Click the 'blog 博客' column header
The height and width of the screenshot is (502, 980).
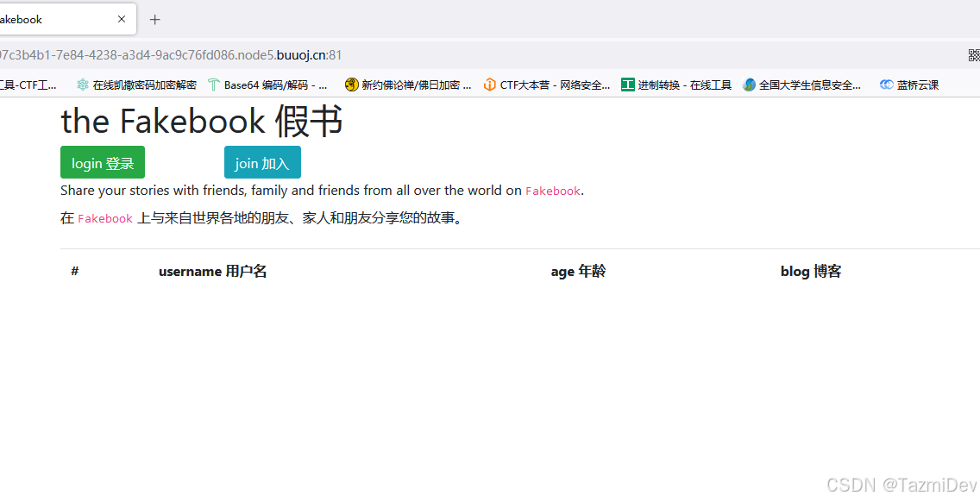click(x=811, y=272)
